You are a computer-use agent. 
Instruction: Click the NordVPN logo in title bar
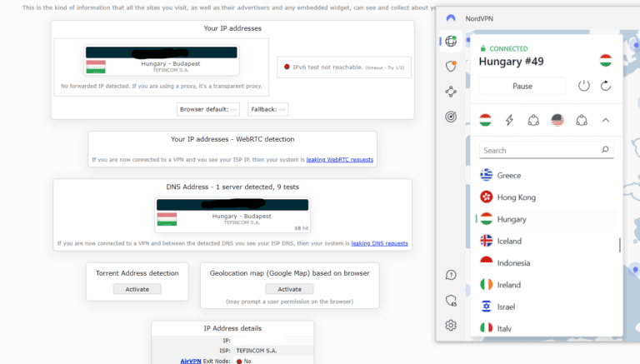point(451,18)
